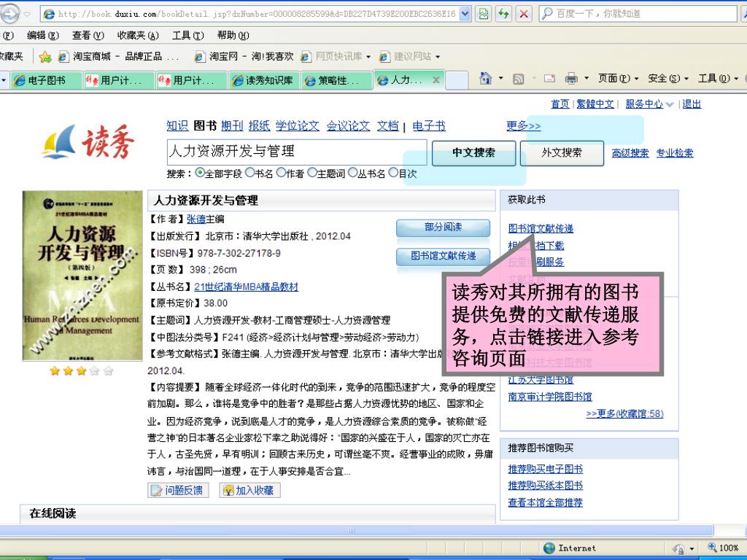The width and height of the screenshot is (747, 560).
Task: Open 高级搜索 link
Action: (x=630, y=153)
